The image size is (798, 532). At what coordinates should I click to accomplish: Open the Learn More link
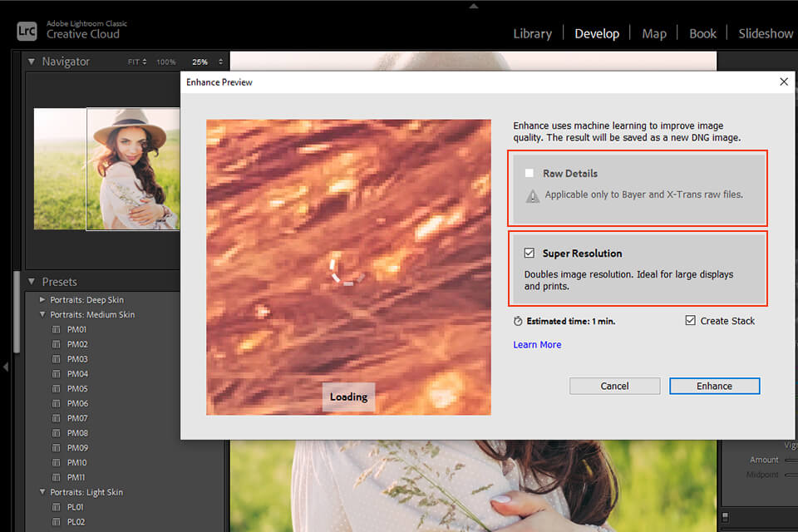(537, 345)
